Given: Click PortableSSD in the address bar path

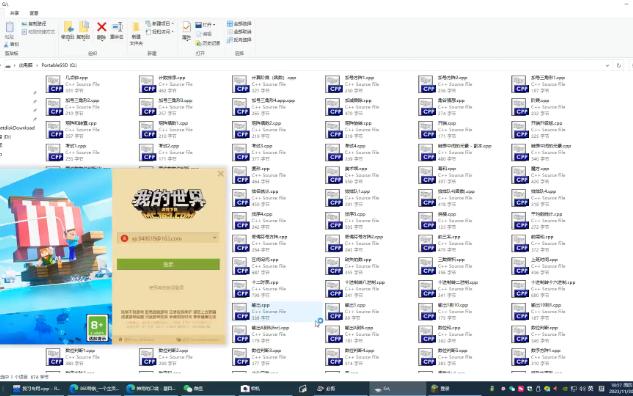Looking at the screenshot, I should click(59, 65).
